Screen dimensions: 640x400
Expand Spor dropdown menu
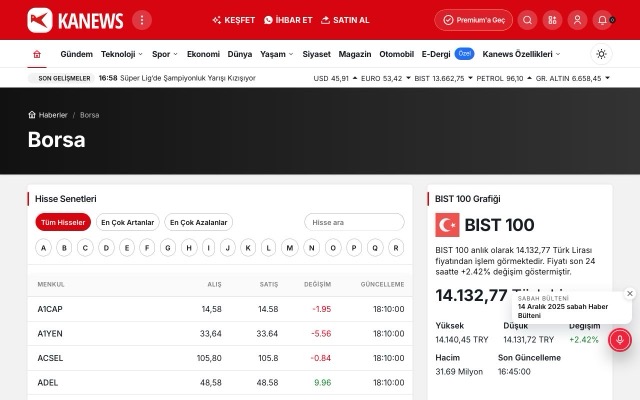click(x=165, y=54)
